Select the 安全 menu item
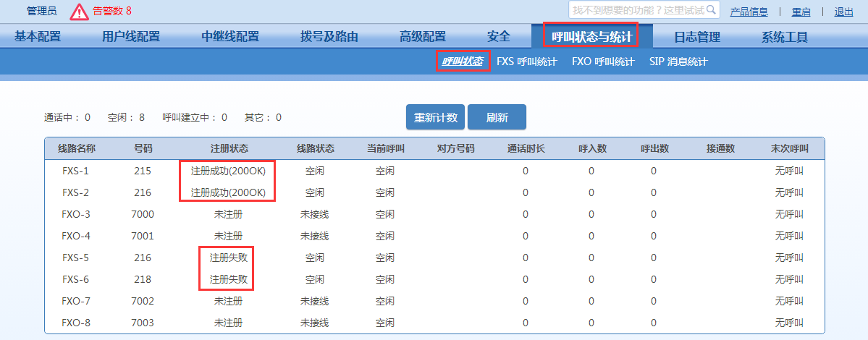 pos(499,37)
